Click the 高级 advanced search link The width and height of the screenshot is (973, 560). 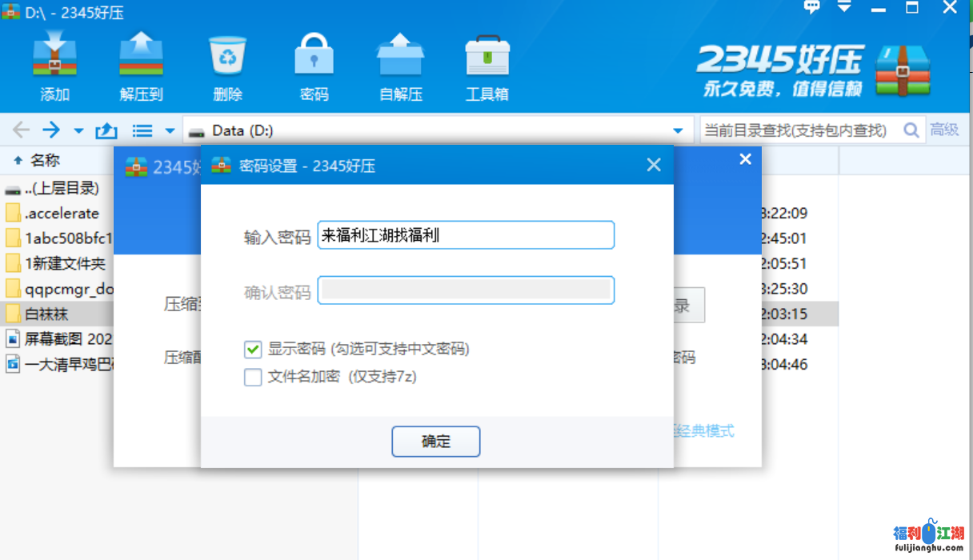[944, 130]
